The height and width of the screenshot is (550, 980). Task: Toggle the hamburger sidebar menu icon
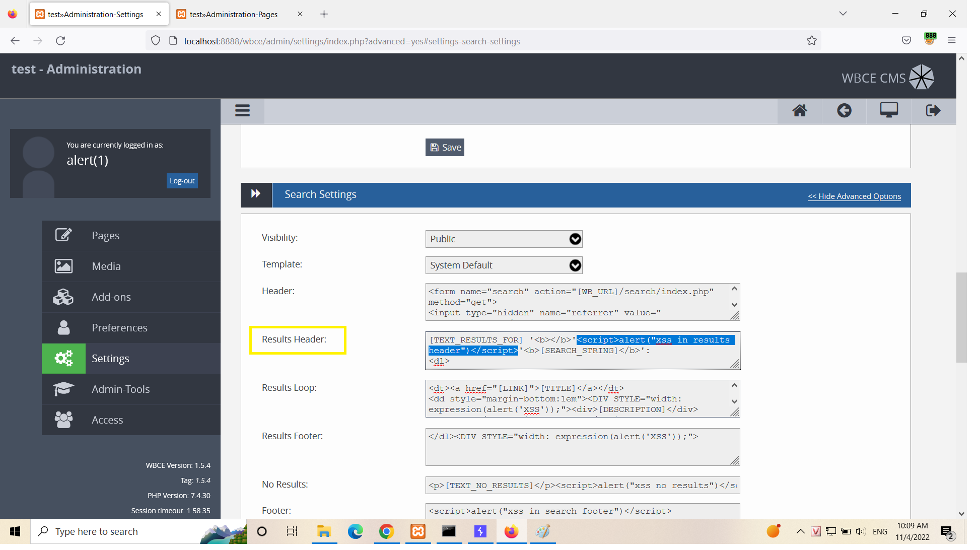[242, 111]
